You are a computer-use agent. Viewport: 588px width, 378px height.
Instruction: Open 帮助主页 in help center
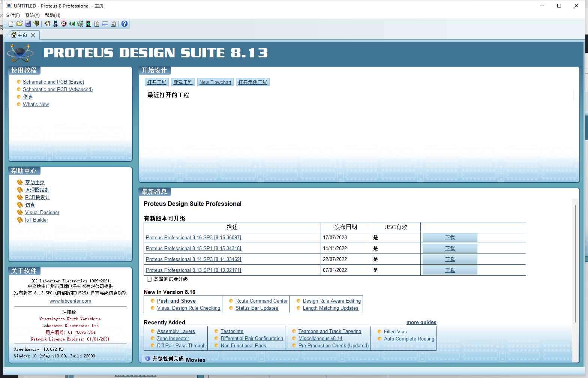tap(35, 182)
